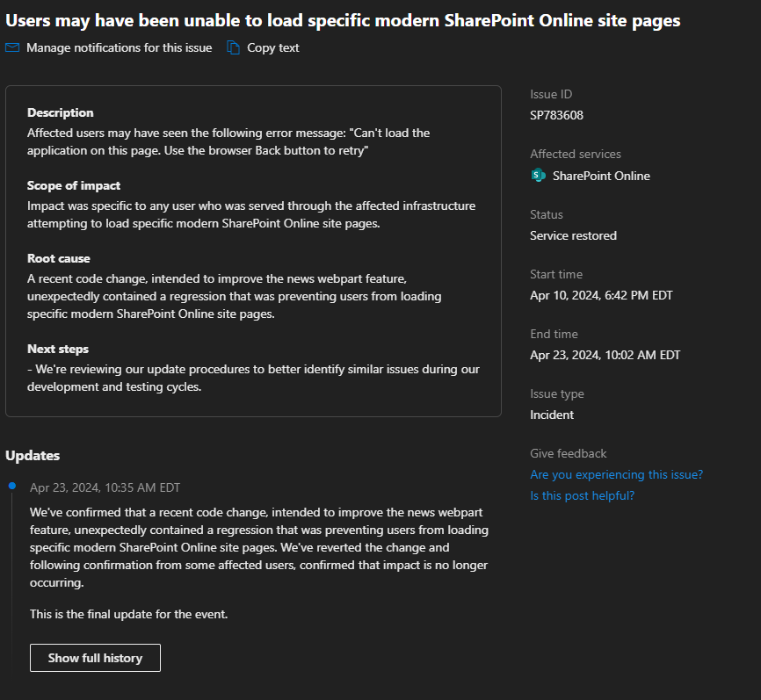Click the Apr 10 start time value
761x700 pixels.
click(601, 295)
